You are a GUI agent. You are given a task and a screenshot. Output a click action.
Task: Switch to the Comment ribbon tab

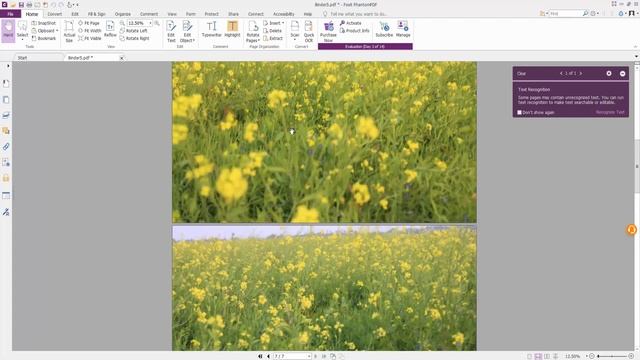point(149,14)
